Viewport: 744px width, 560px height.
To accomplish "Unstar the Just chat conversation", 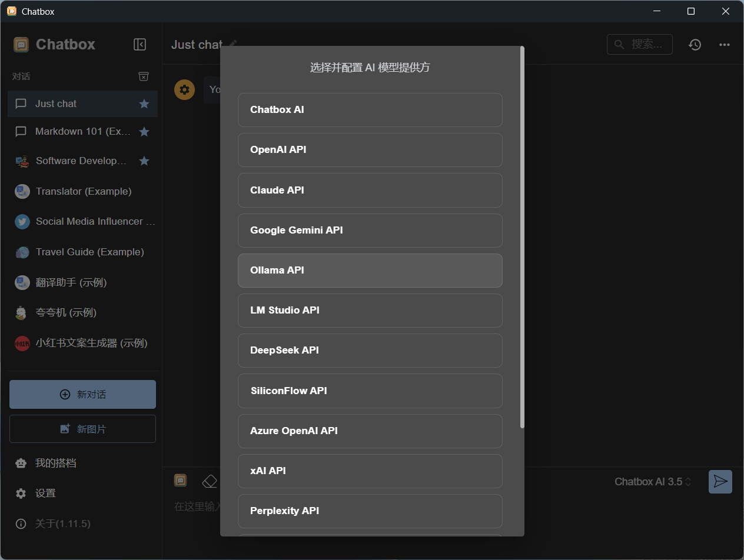I will click(x=144, y=104).
